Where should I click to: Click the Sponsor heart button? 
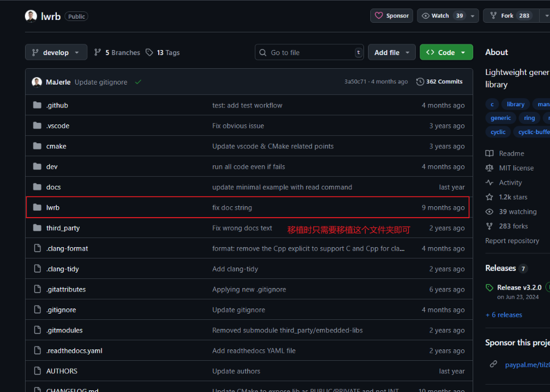pyautogui.click(x=391, y=16)
